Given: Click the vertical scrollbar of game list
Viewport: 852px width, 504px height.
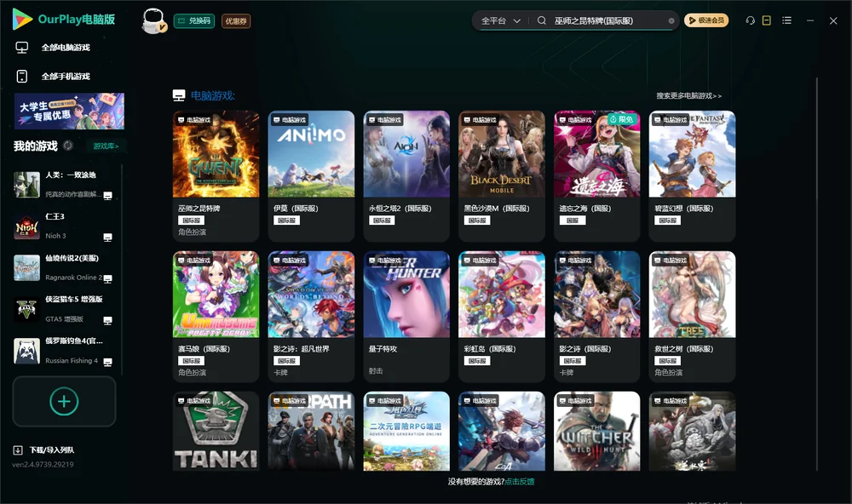Looking at the screenshot, I should (817, 274).
